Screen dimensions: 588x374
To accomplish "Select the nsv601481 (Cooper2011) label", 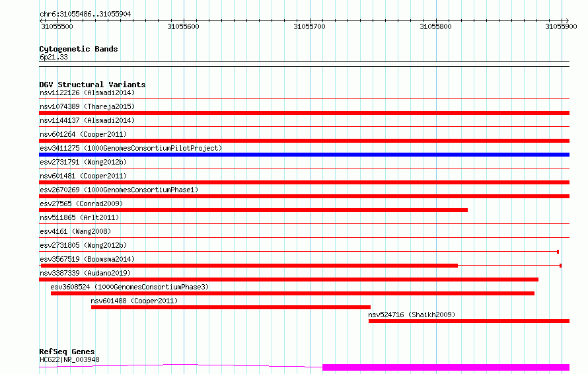I will tap(83, 176).
